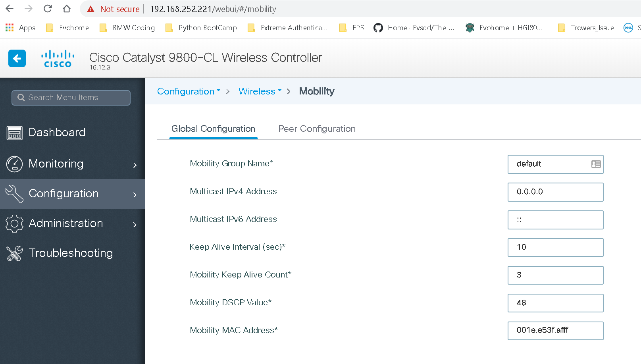Click the blue back arrow button

tap(17, 59)
